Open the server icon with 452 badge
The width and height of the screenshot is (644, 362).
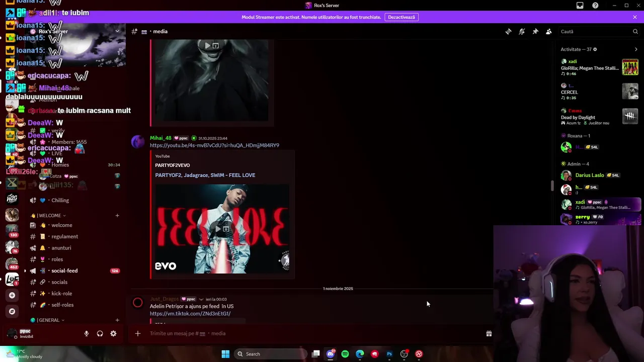pyautogui.click(x=12, y=263)
